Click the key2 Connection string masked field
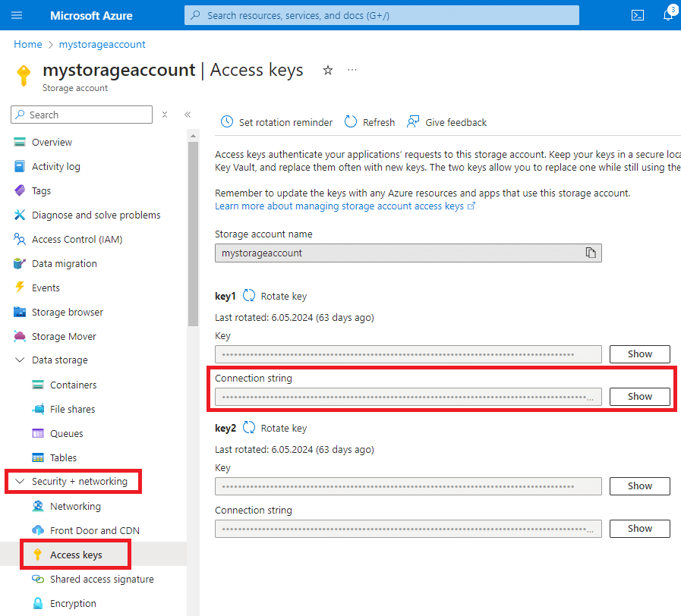This screenshot has width=681, height=616. click(408, 529)
